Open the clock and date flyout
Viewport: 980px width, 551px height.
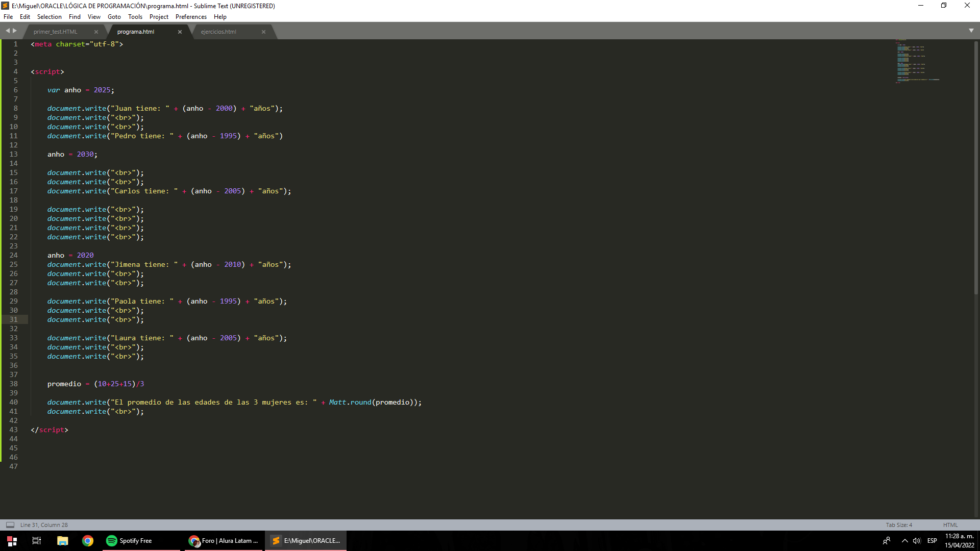[960, 541]
